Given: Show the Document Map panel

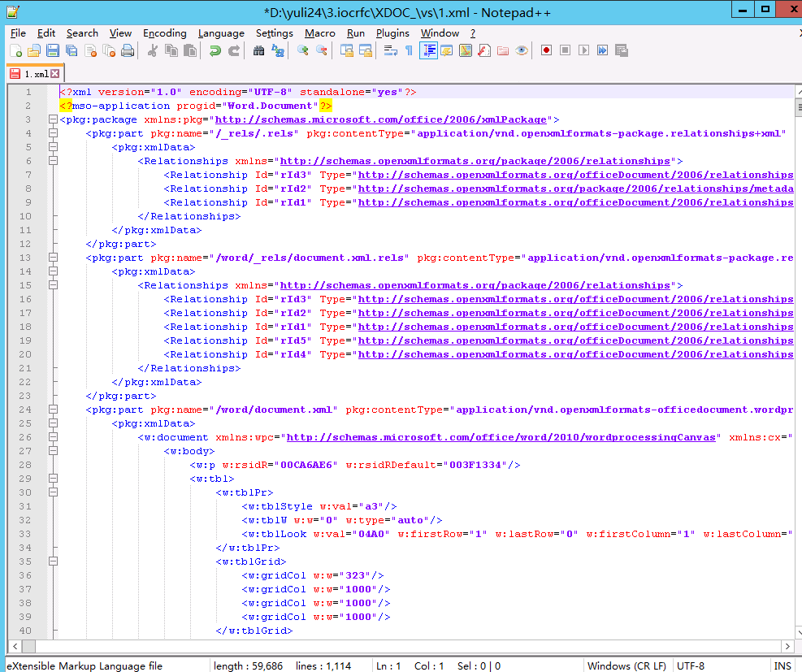Looking at the screenshot, I should [x=466, y=50].
